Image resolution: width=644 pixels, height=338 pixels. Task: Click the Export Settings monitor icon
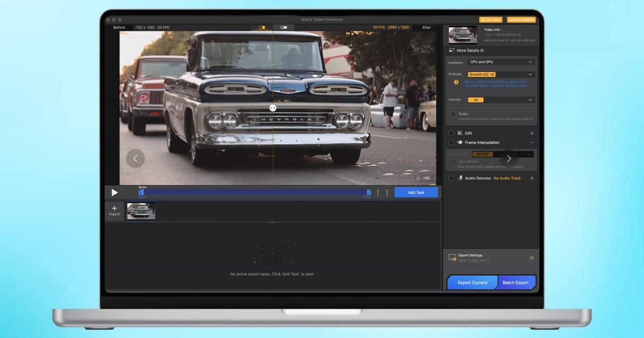pos(452,258)
